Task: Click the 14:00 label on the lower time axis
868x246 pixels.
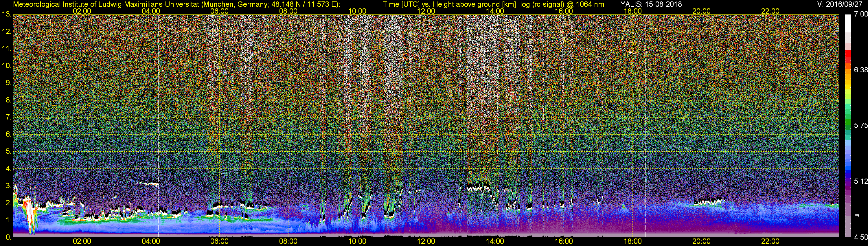Action: point(495,242)
